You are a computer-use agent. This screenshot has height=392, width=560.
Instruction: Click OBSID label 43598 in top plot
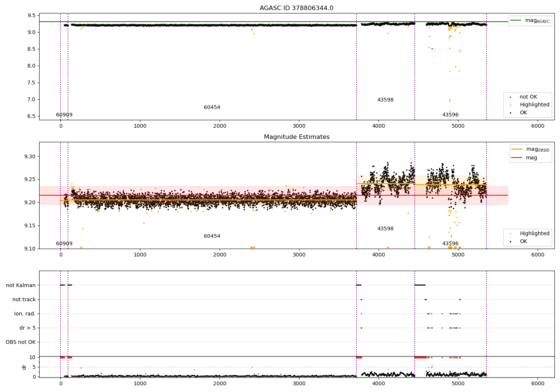385,100
